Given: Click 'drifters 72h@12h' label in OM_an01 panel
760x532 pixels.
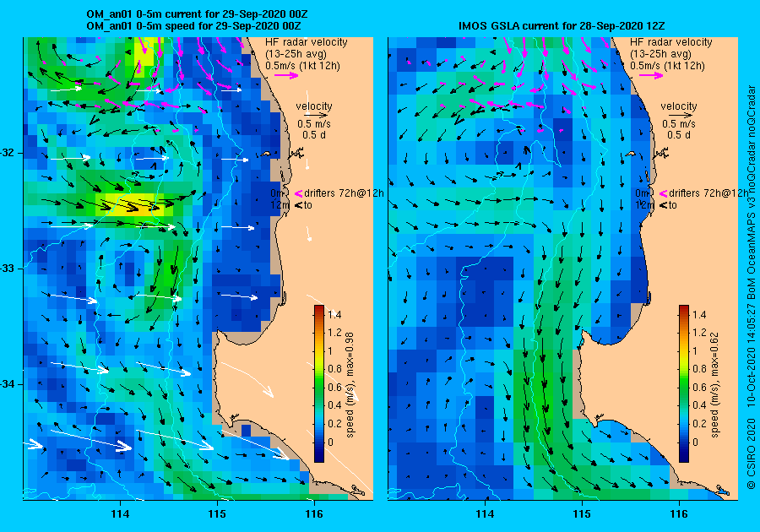Looking at the screenshot, I should pyautogui.click(x=344, y=193).
